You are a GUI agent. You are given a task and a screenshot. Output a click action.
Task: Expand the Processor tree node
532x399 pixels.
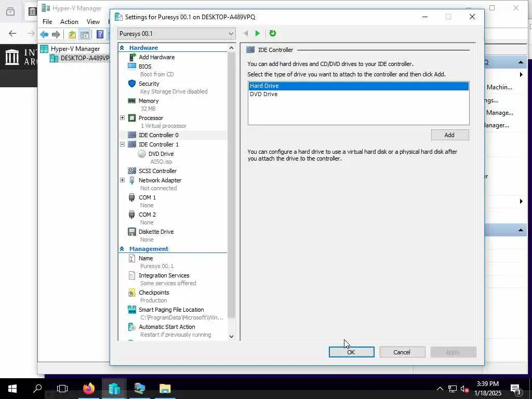[123, 118]
